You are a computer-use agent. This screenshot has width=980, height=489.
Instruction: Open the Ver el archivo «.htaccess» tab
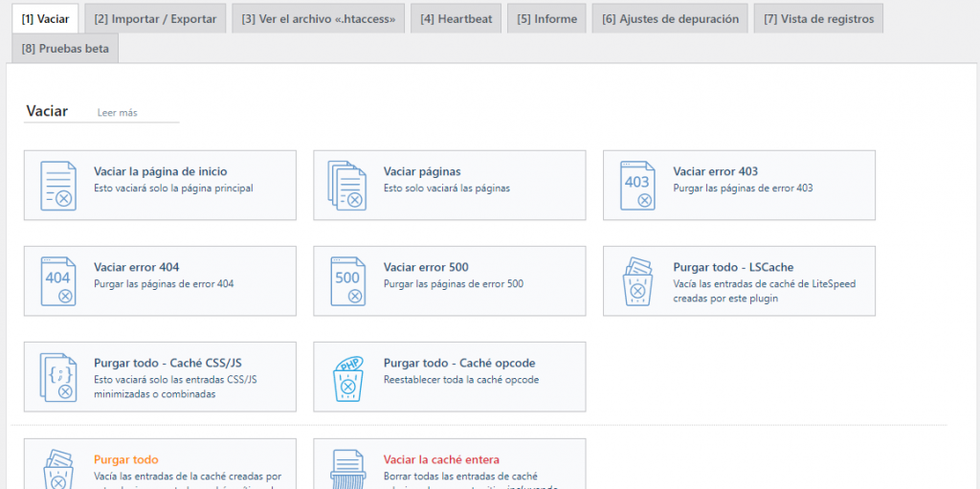319,18
